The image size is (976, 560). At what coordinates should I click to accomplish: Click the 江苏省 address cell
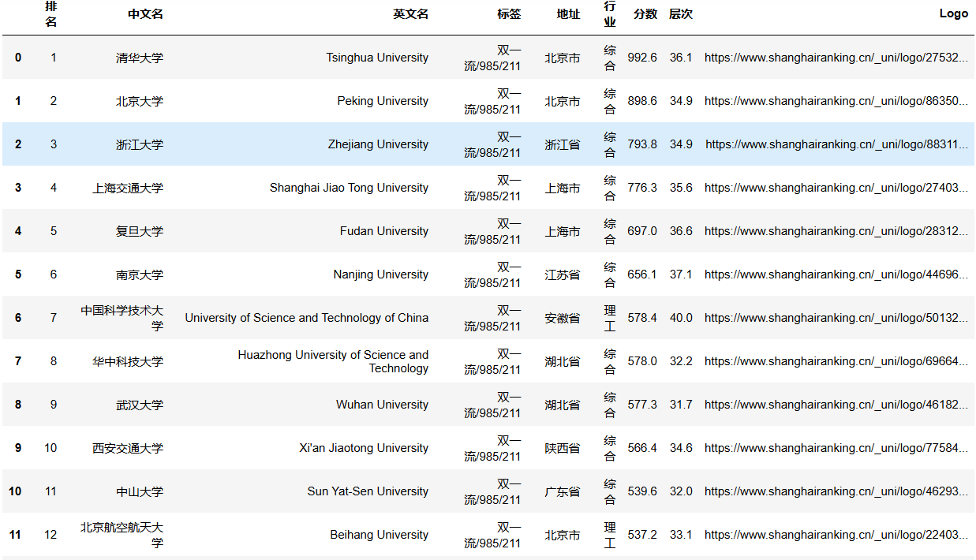click(x=563, y=274)
